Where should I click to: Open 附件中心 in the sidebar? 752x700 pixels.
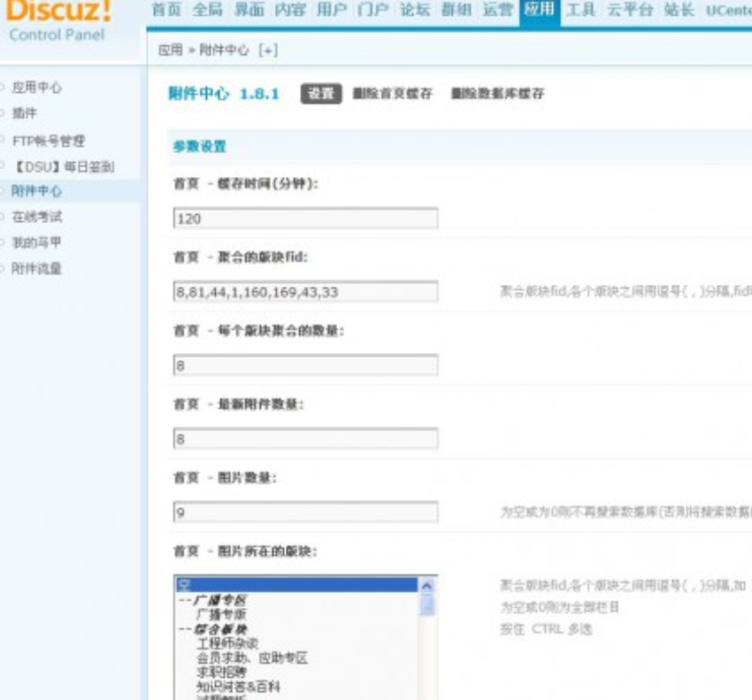pyautogui.click(x=36, y=191)
